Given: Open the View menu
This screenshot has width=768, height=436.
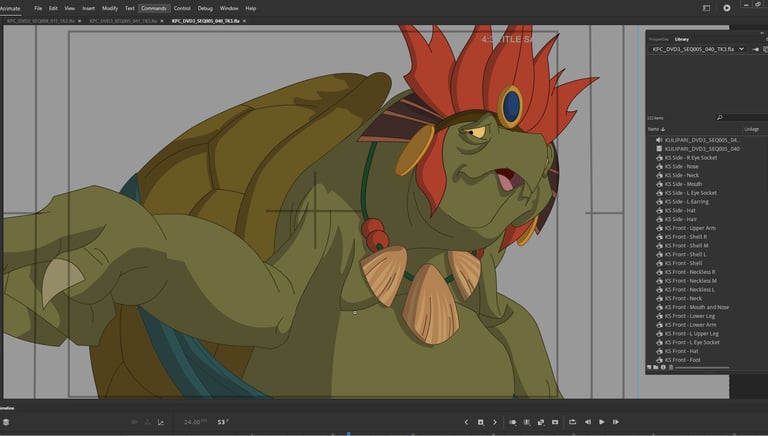Looking at the screenshot, I should (70, 8).
